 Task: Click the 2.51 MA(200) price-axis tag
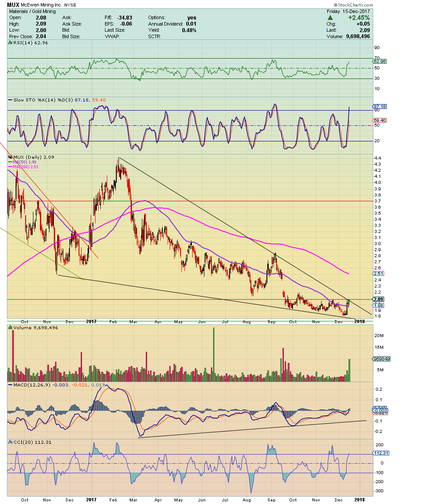click(x=378, y=274)
